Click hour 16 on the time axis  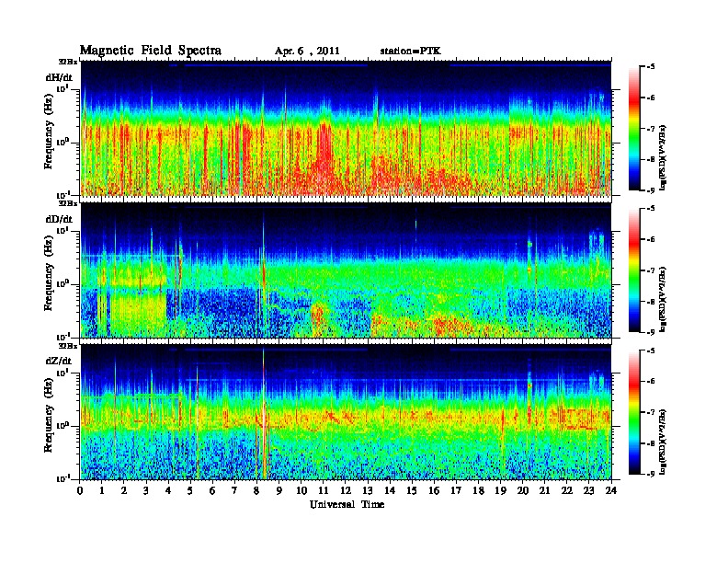tap(434, 490)
